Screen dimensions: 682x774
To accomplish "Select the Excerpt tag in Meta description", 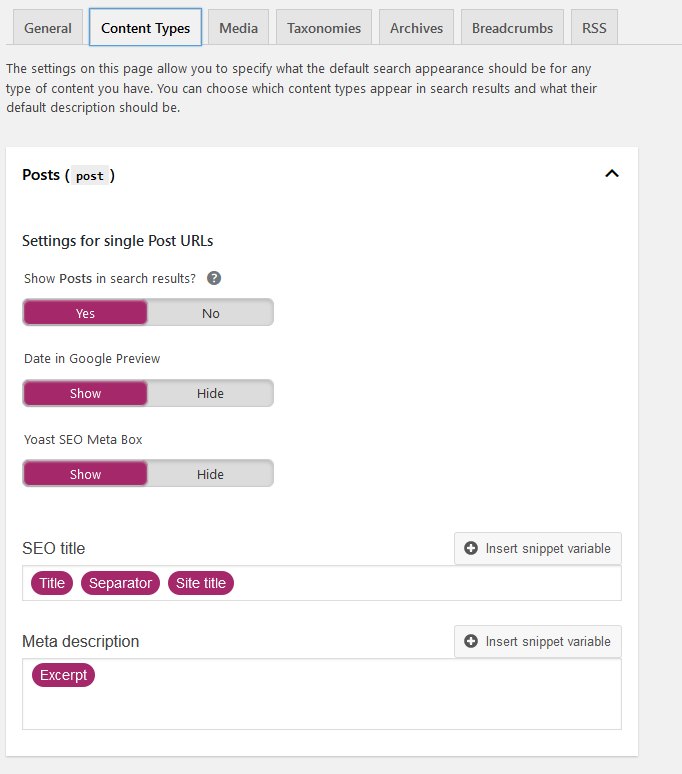I will click(x=64, y=675).
